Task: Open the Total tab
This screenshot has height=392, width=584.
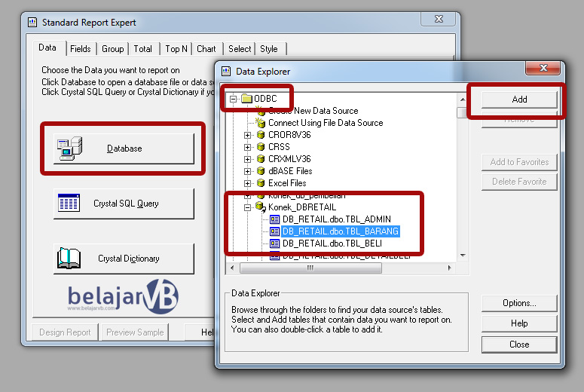Action: (143, 49)
